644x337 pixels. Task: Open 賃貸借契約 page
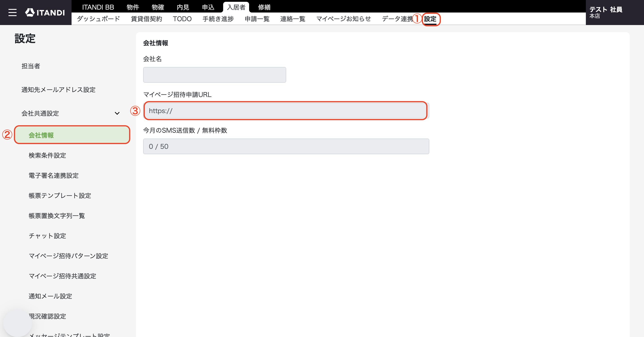tap(146, 19)
